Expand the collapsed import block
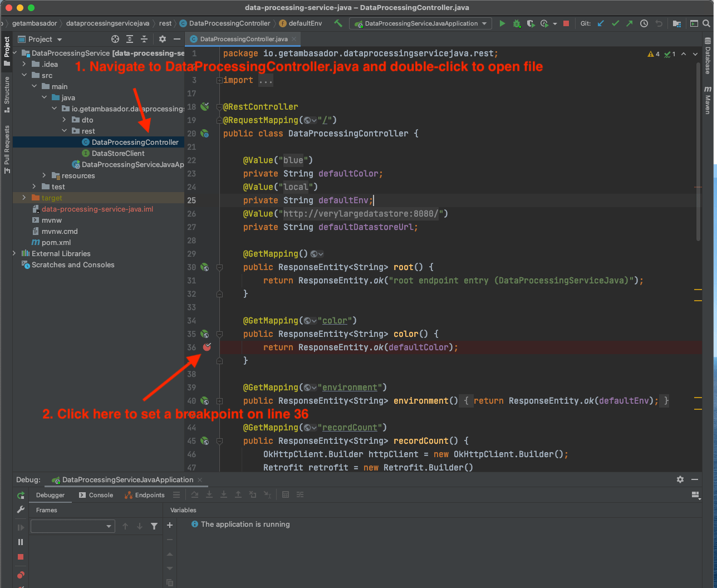 [x=219, y=80]
